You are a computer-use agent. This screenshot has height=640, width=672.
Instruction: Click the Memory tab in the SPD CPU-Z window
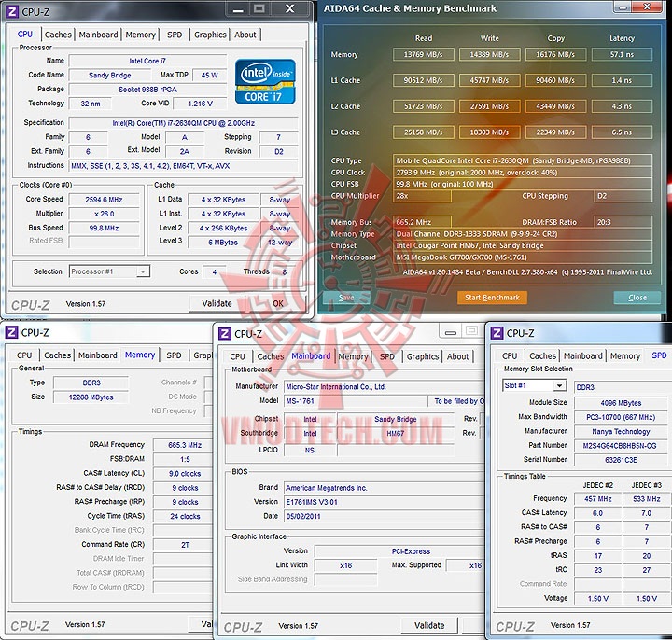624,355
